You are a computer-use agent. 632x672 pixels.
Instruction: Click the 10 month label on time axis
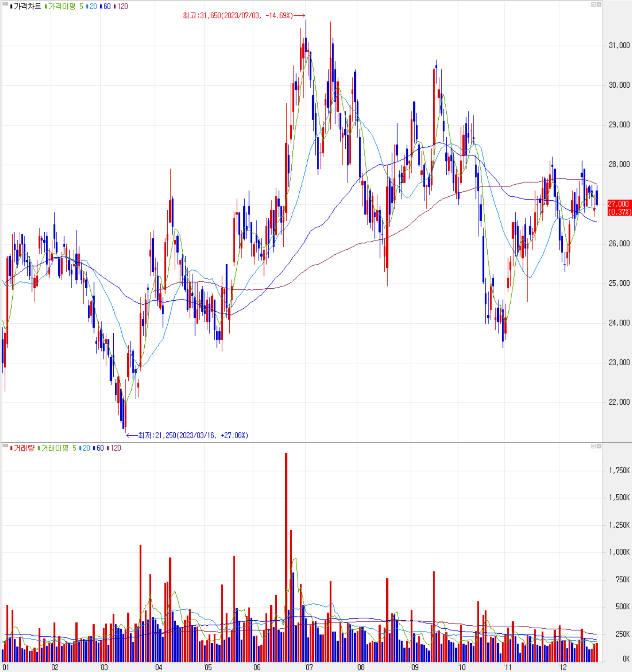[462, 667]
